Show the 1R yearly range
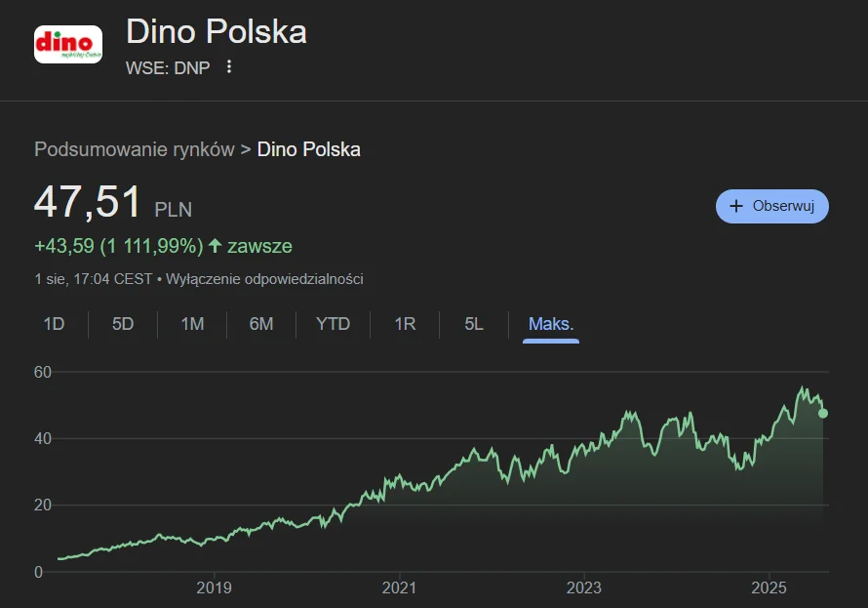 point(405,324)
